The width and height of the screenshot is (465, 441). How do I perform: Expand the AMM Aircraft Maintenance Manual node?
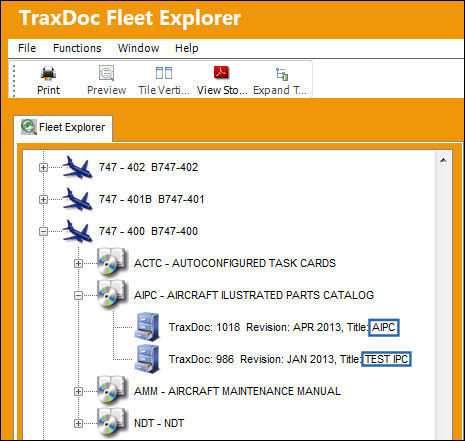[78, 391]
